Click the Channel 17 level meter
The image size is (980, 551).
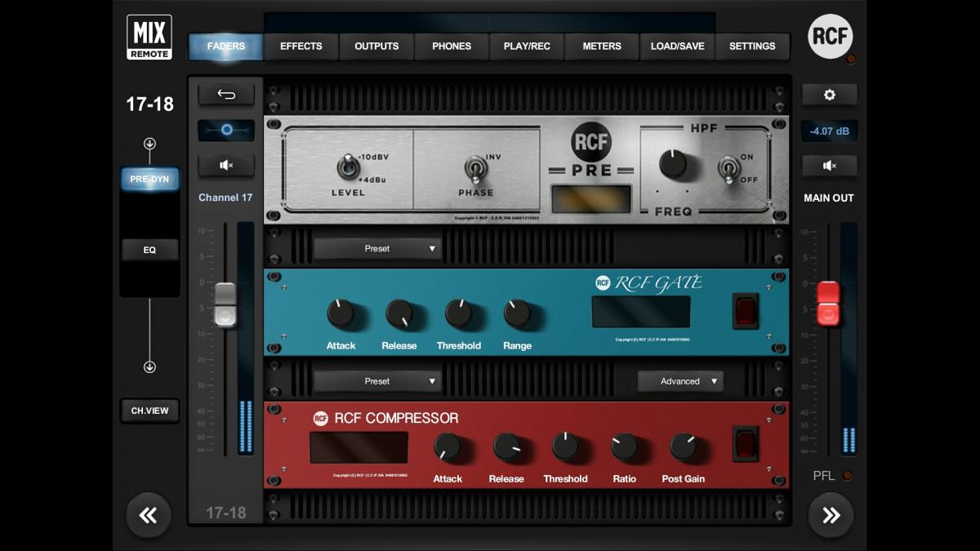click(245, 338)
